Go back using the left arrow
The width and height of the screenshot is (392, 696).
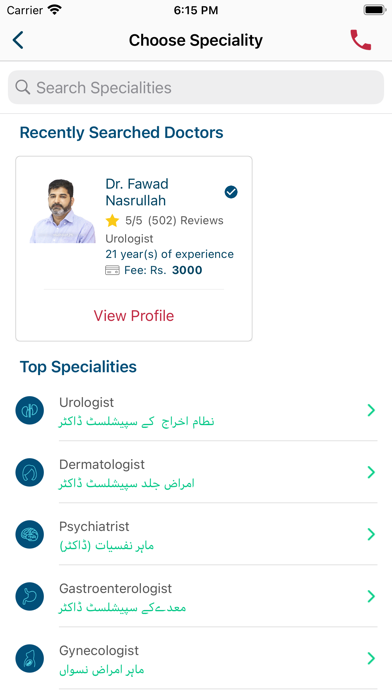point(18,40)
